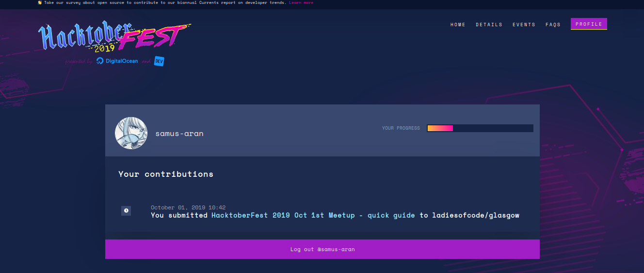Click the waving hand emoji in banner
This screenshot has width=644, height=273.
tap(40, 2)
